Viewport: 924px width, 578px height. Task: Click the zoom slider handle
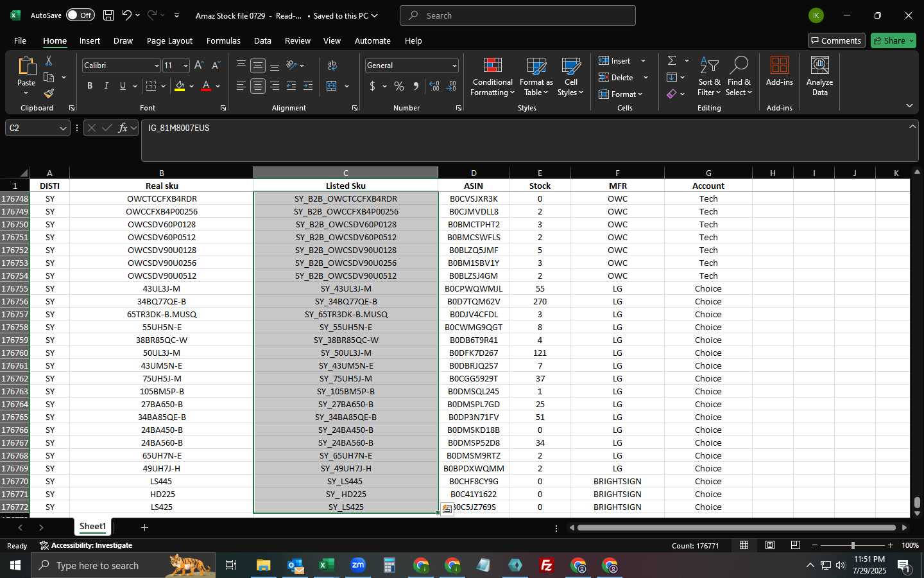[853, 545]
